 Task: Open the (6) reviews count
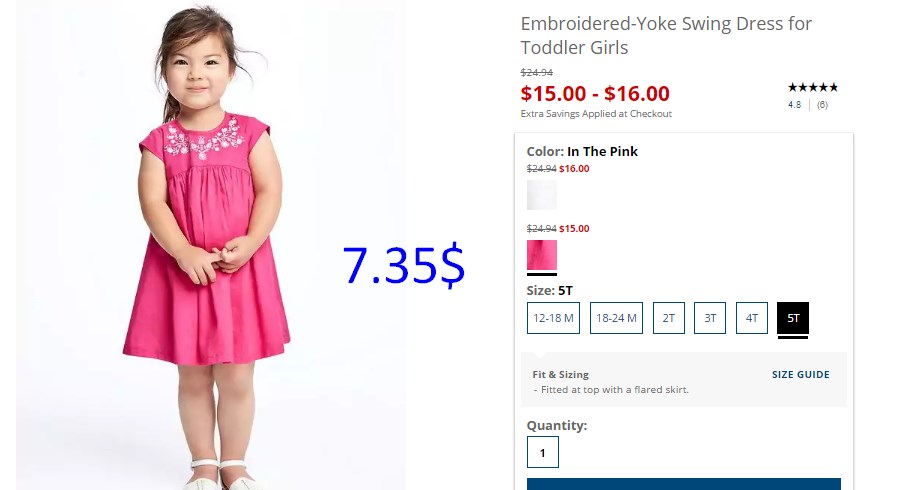click(822, 105)
